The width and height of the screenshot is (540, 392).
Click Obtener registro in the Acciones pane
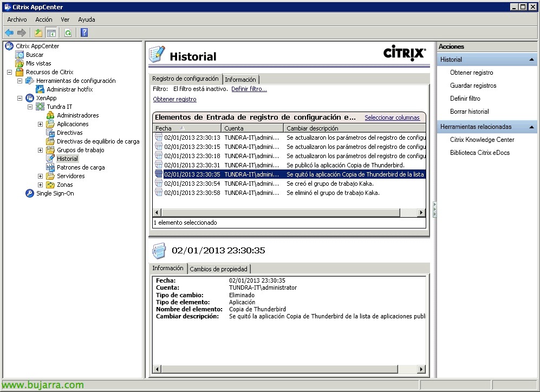[471, 73]
